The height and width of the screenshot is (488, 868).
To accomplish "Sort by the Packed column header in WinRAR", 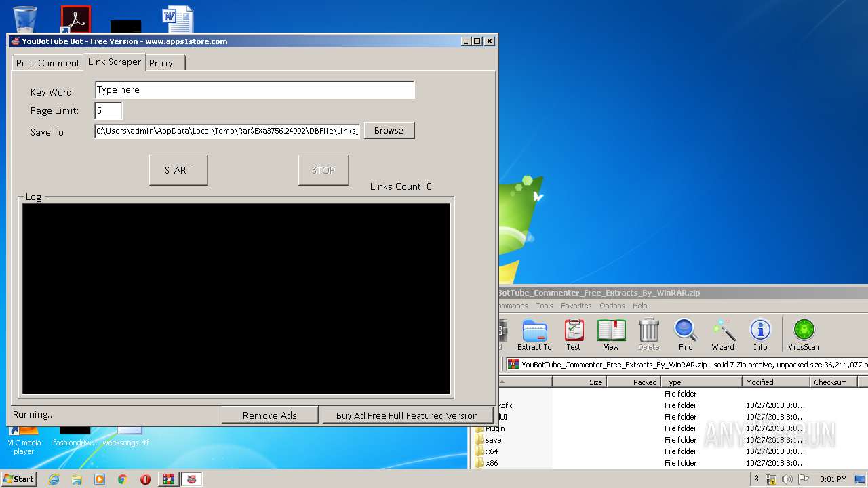I will 633,382.
